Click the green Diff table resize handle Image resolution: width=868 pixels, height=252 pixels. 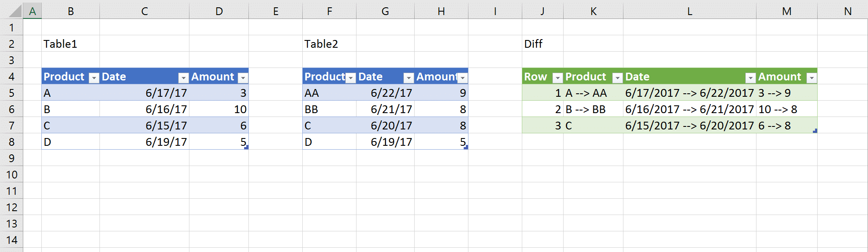(x=815, y=131)
